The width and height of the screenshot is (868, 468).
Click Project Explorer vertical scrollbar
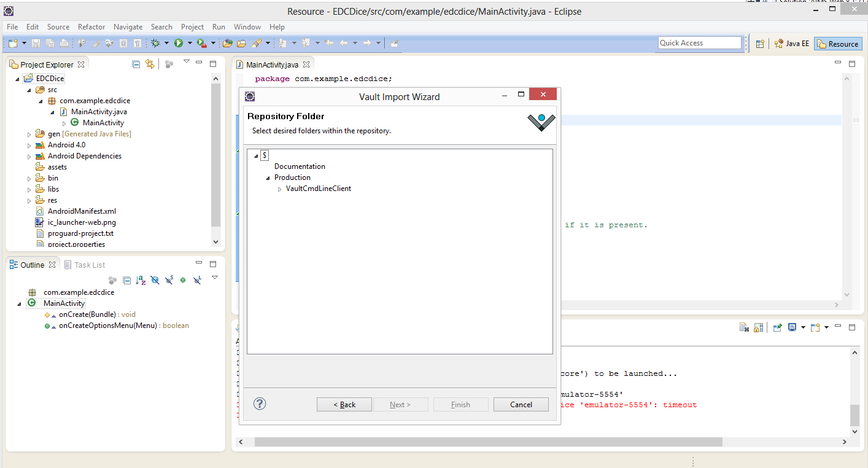pyautogui.click(x=215, y=155)
